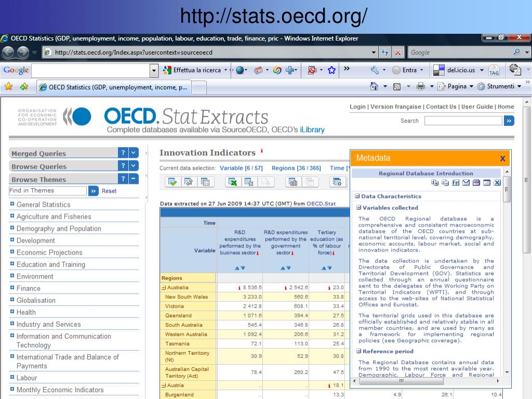Click the Google toolbar wrench settings icon
The image size is (532, 399).
click(375, 70)
